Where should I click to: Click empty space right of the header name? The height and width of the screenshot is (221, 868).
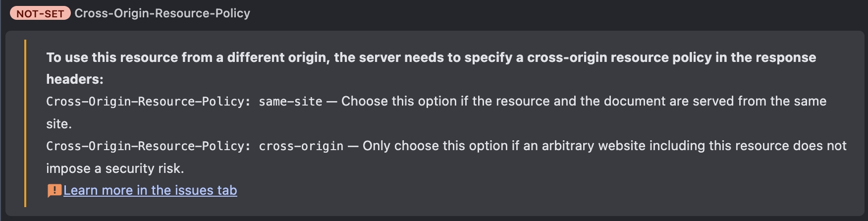(x=545, y=13)
